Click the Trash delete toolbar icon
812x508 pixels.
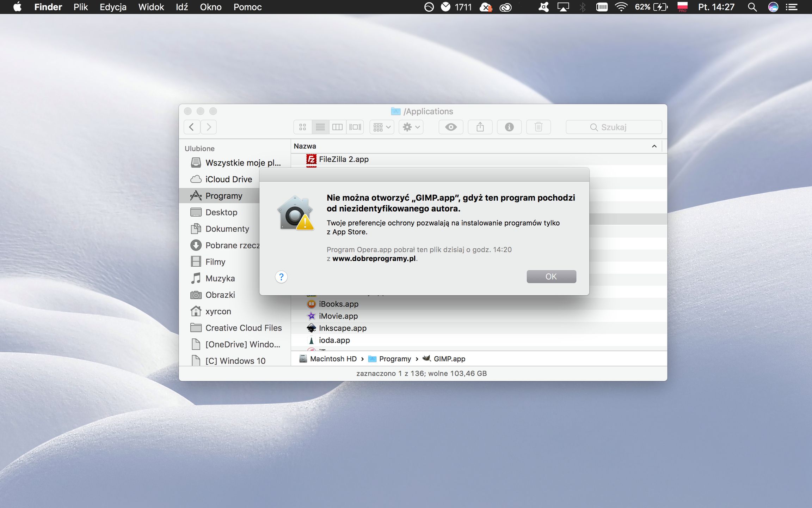(538, 127)
